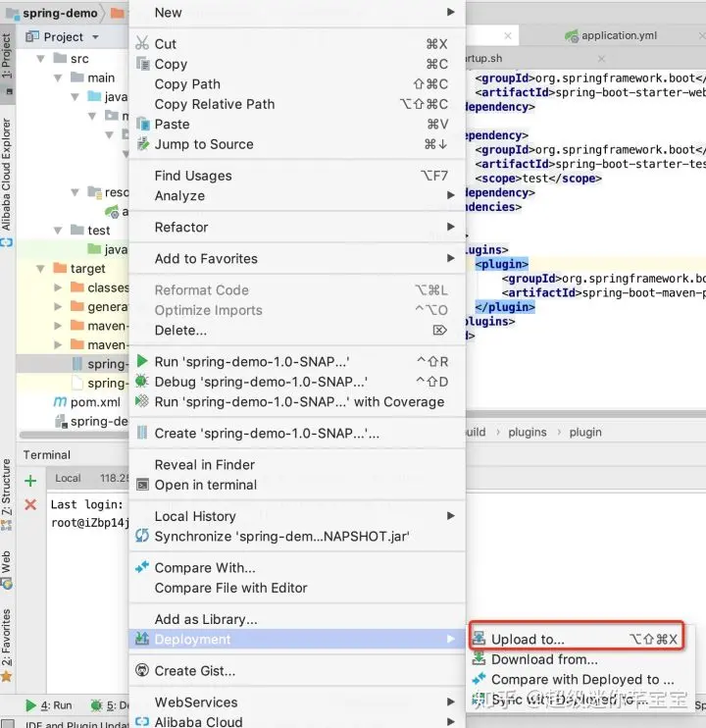Collapse the src folder
Screen dimensions: 706x728
(41, 59)
